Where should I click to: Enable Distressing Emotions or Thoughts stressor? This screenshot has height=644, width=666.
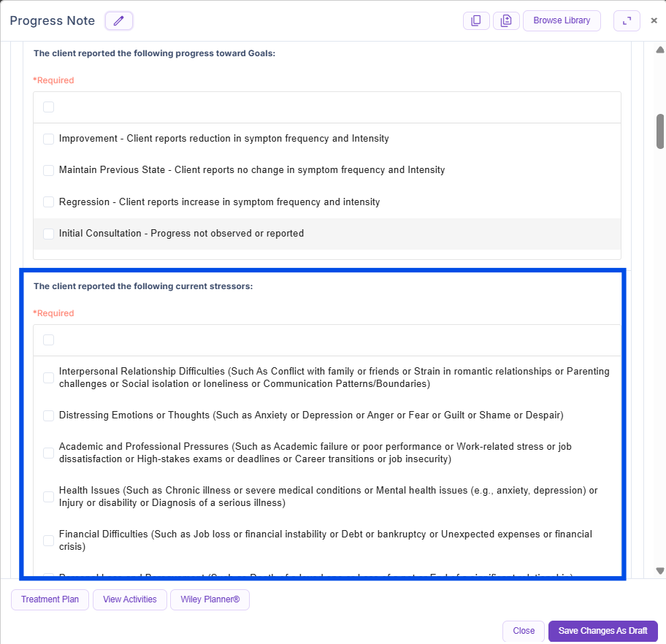48,415
